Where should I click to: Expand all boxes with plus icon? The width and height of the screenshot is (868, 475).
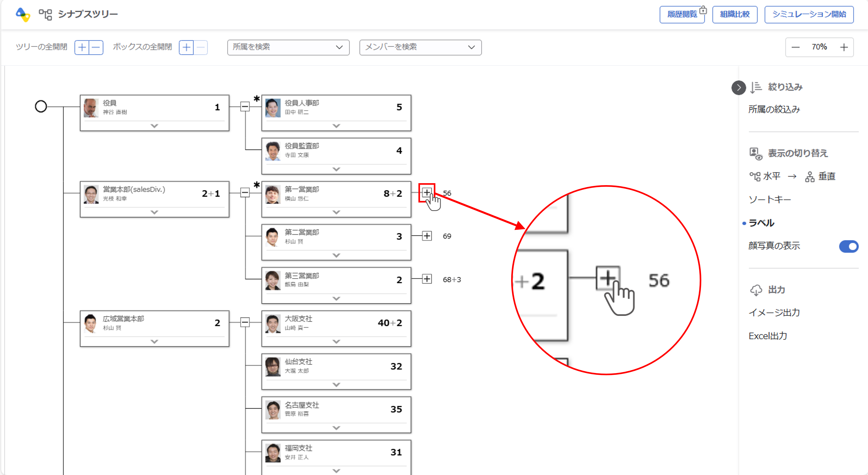(x=186, y=47)
